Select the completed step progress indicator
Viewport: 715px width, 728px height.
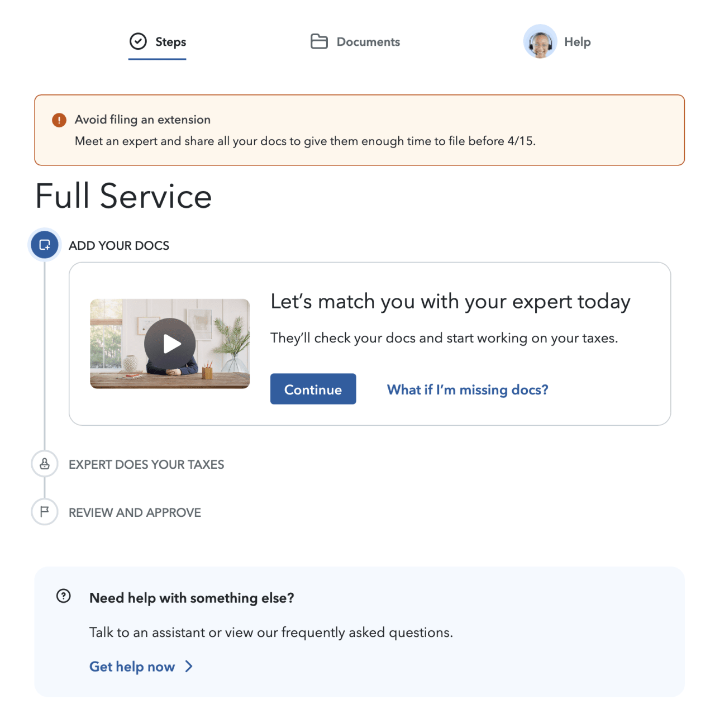click(x=44, y=245)
